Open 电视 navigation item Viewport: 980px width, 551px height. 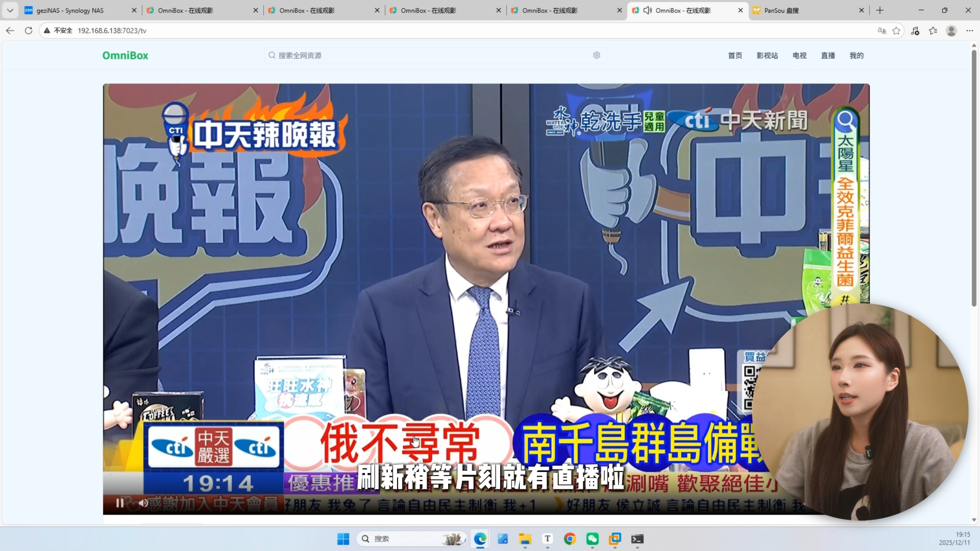coord(799,56)
